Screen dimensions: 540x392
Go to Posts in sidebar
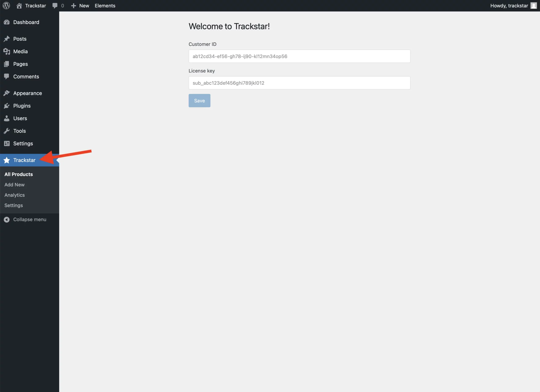(30, 39)
